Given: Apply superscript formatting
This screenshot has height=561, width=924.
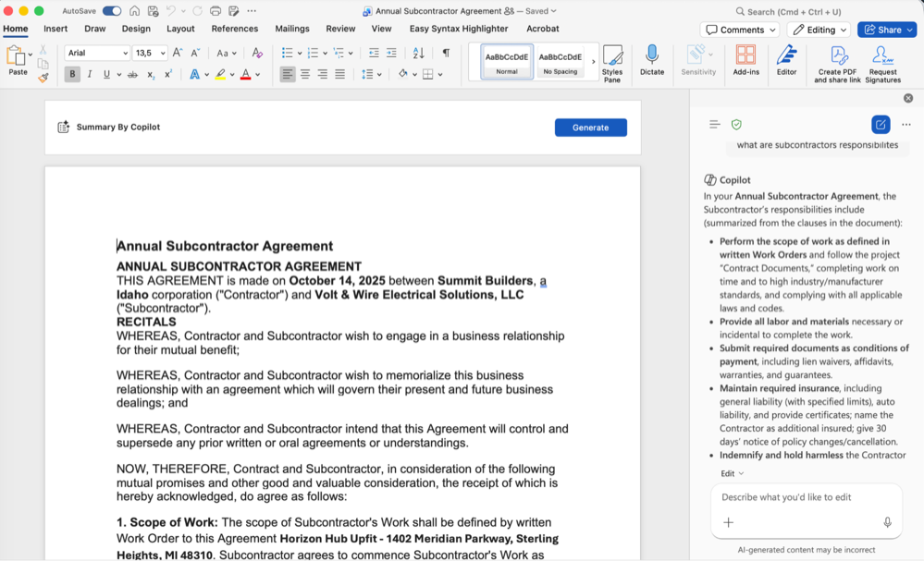Looking at the screenshot, I should pos(168,74).
